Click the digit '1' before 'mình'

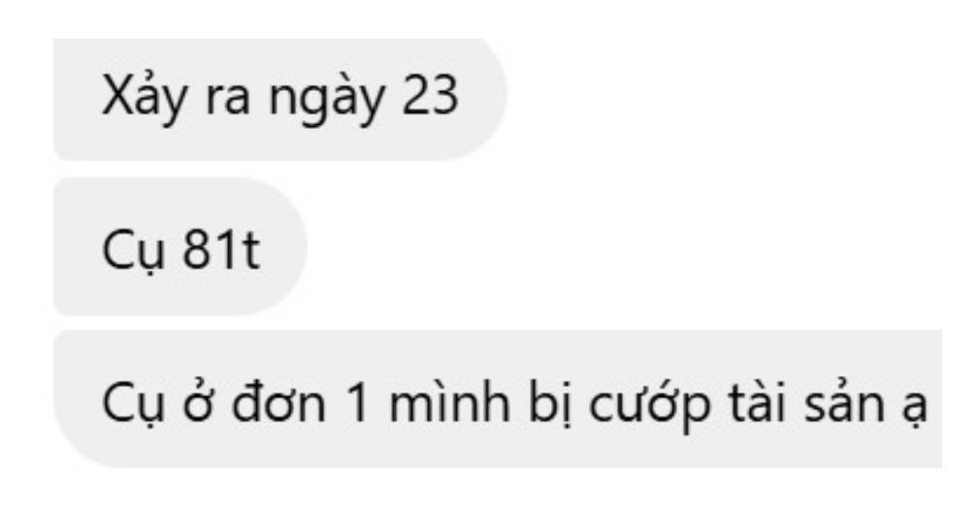[357, 403]
